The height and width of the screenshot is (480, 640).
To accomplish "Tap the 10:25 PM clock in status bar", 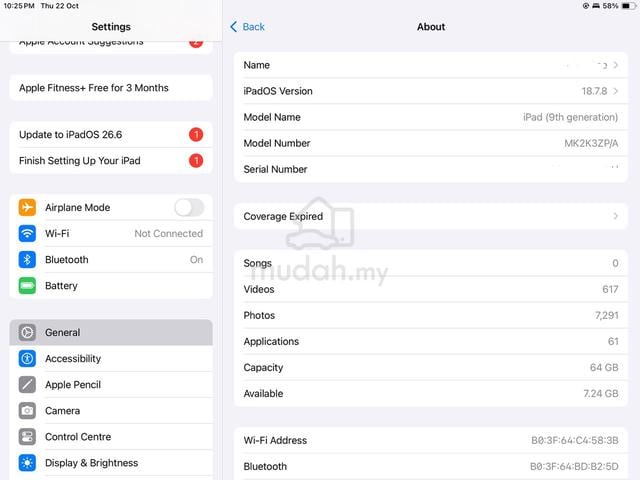I will 19,6.
